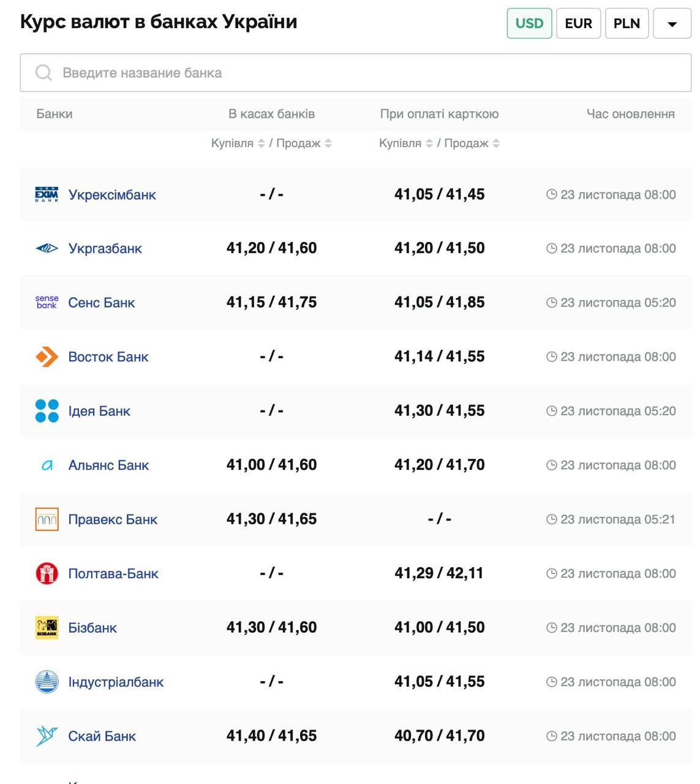Click the Ідея Банк blue dots logo
Image resolution: width=700 pixels, height=784 pixels.
tap(47, 411)
